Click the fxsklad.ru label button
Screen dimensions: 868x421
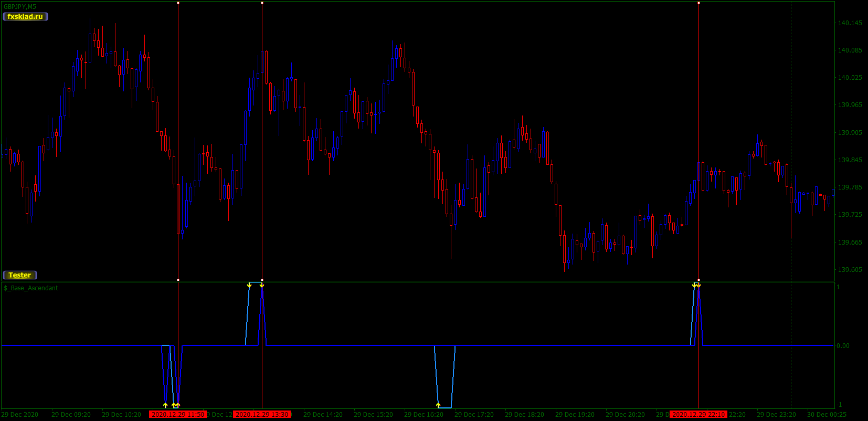click(x=25, y=17)
